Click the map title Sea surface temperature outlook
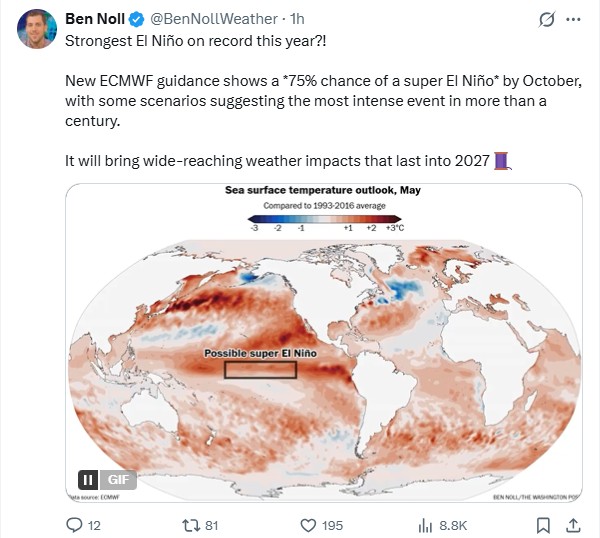600x538 pixels. pyautogui.click(x=324, y=190)
